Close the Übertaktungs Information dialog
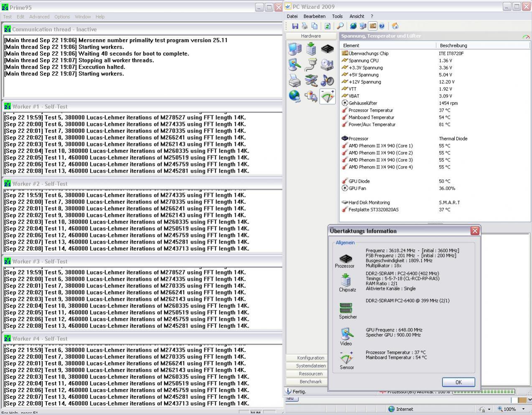 click(x=475, y=231)
